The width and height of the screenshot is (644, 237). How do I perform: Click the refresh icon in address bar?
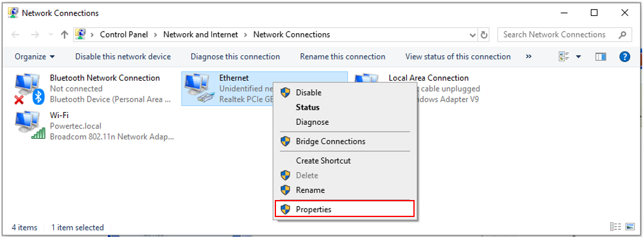point(484,35)
